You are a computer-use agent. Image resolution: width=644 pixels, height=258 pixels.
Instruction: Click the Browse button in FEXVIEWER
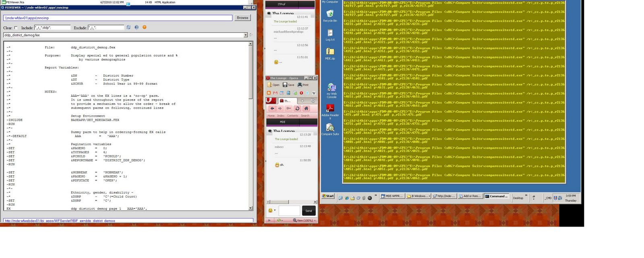242,18
